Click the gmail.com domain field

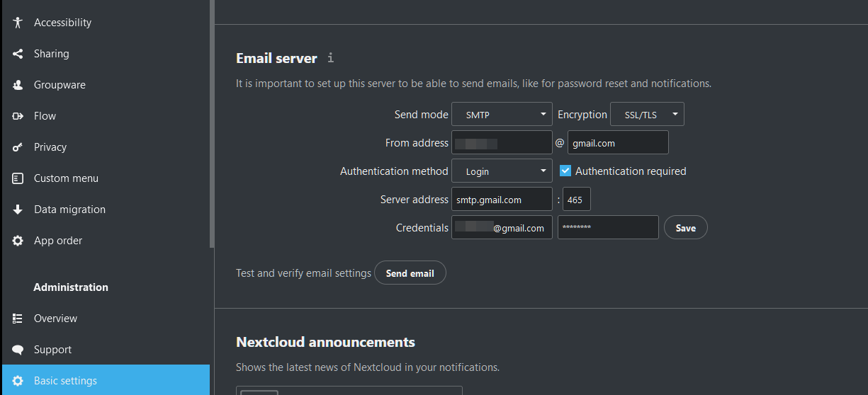click(618, 142)
